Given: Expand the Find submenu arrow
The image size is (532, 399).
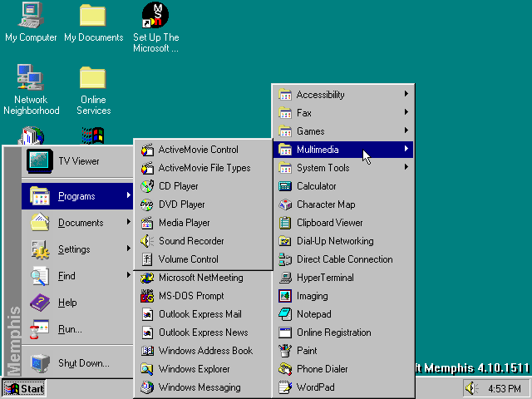Looking at the screenshot, I should pos(129,275).
